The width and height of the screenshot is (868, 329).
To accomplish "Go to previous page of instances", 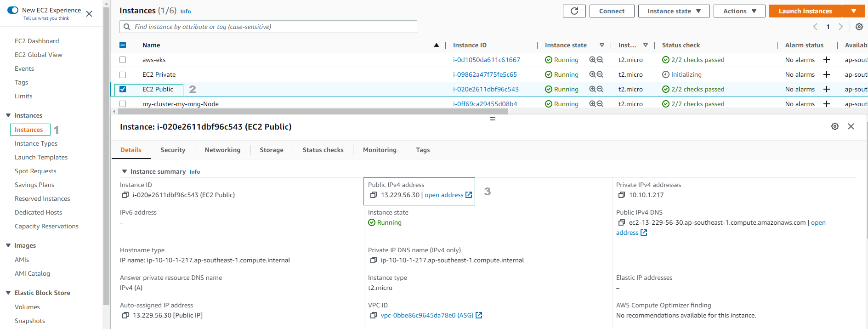I will coord(815,27).
